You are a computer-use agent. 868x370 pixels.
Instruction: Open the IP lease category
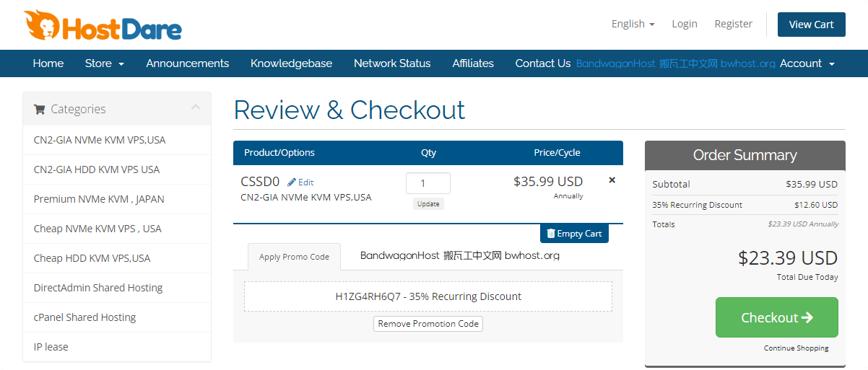coord(117,347)
